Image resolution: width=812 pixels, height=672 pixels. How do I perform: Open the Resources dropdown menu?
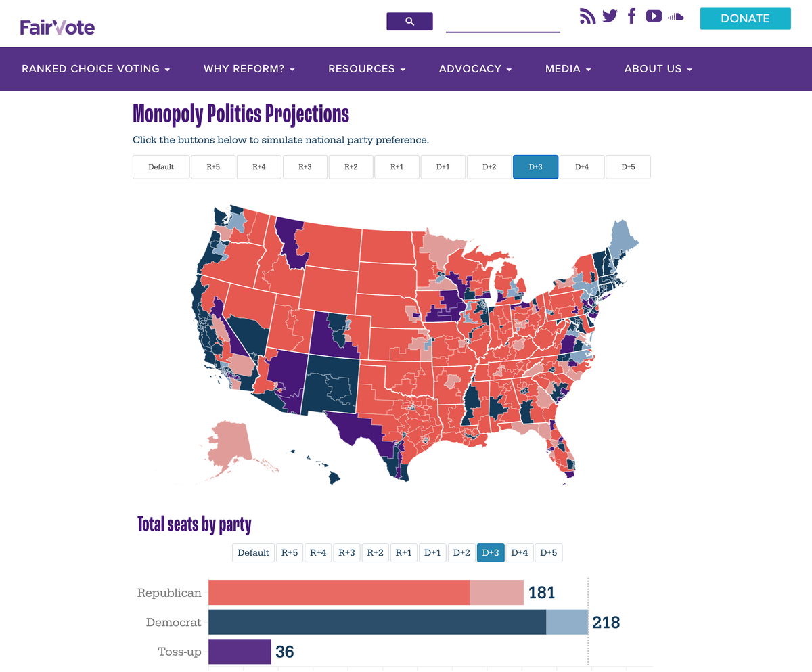(x=367, y=69)
